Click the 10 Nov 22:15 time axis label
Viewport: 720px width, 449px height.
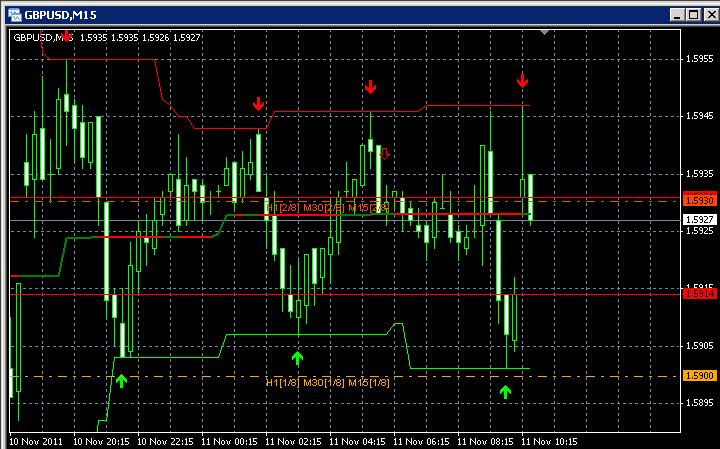tap(165, 442)
